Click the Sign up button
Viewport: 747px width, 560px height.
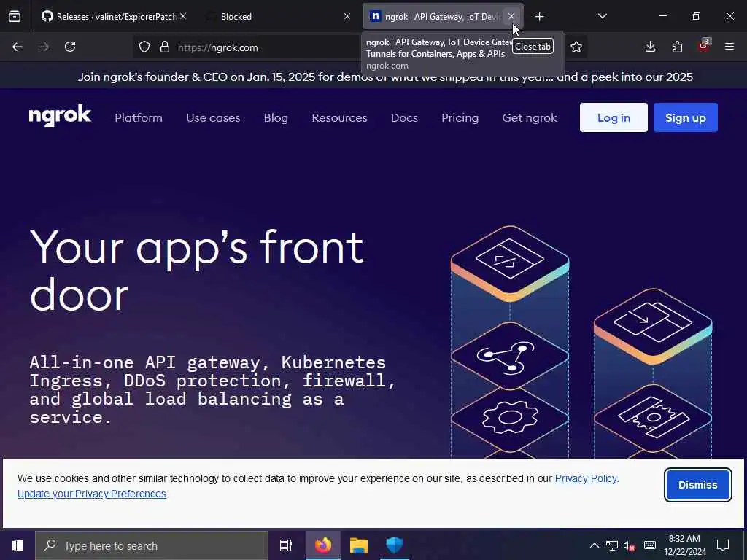685,117
